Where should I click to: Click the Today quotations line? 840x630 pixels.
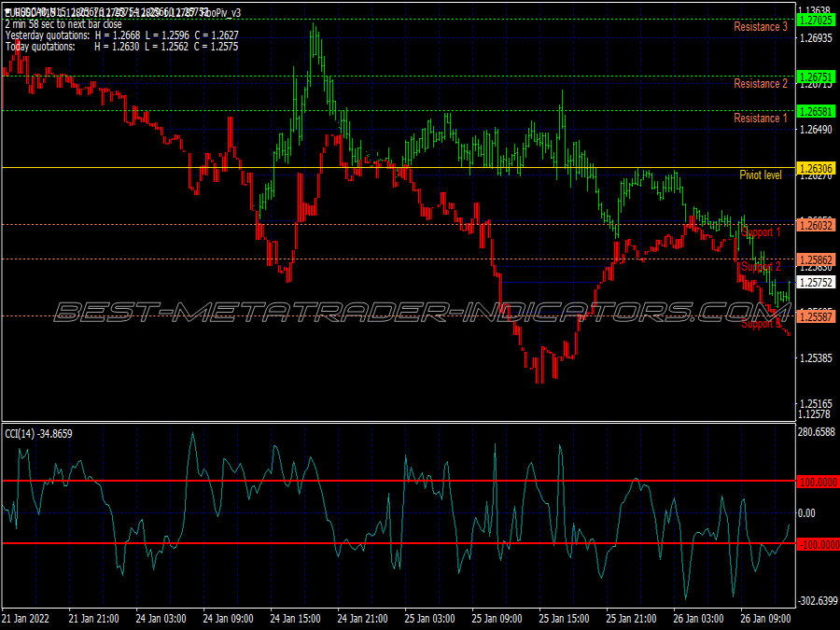tap(121, 47)
